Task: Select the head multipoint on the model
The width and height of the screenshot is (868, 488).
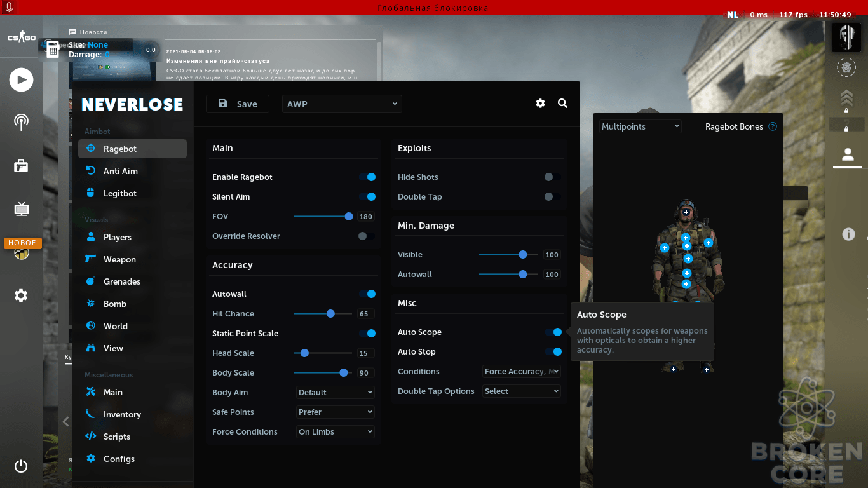Action: 686,212
